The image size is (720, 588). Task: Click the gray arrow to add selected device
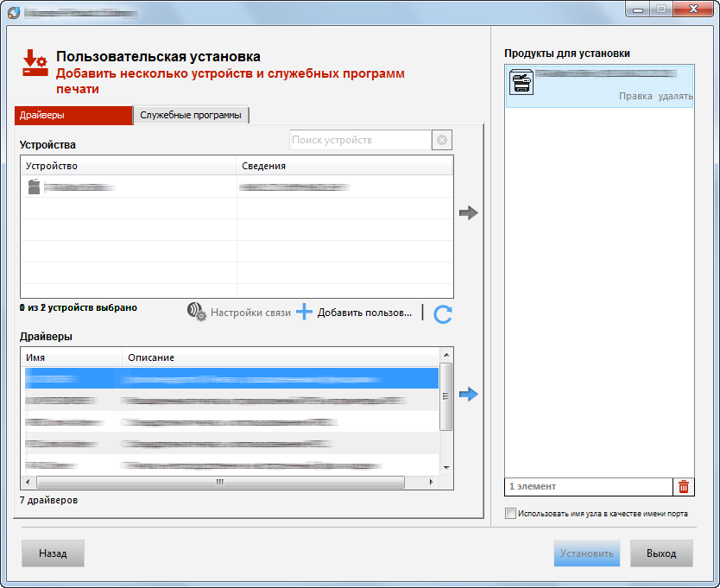pos(469,212)
